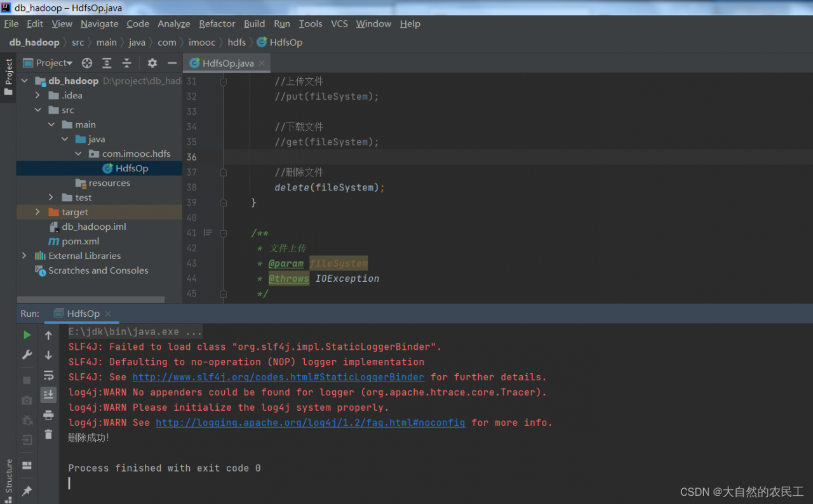Open the Refactor menu
Image resolution: width=813 pixels, height=504 pixels.
[x=217, y=23]
